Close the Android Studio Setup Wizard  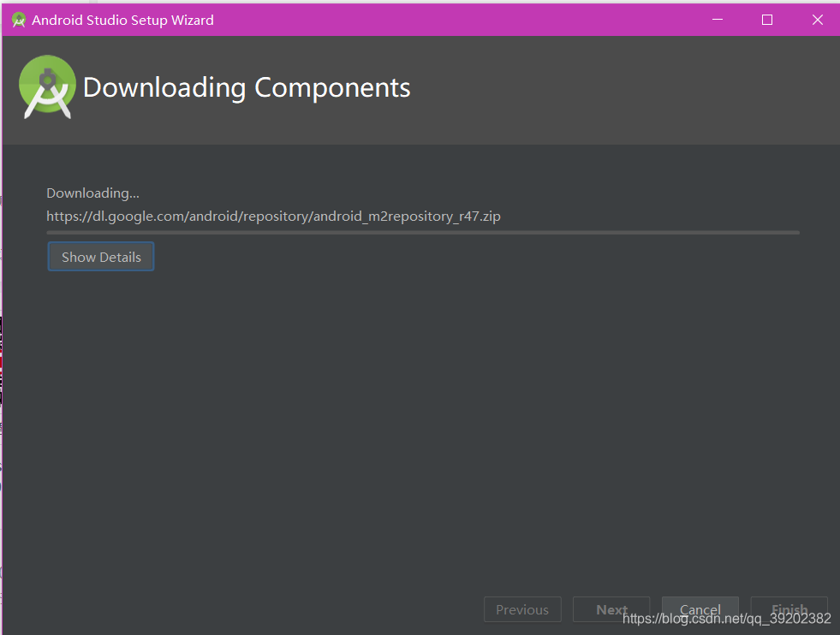(817, 20)
